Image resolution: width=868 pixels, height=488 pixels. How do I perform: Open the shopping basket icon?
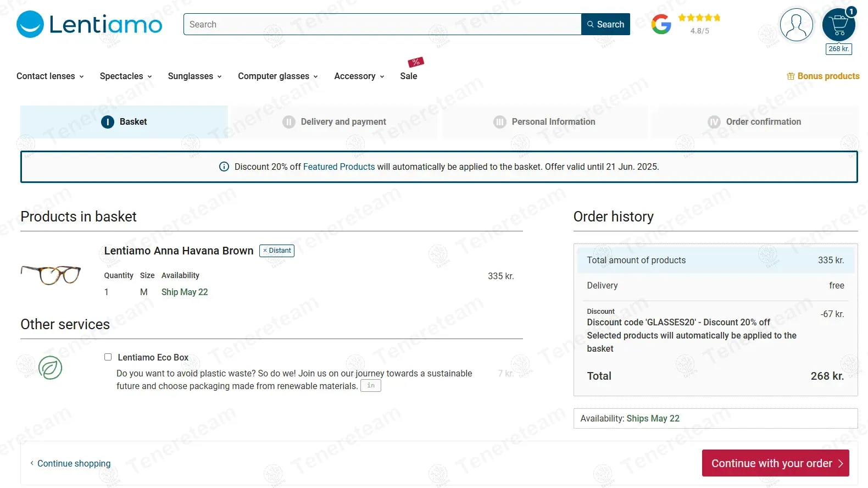click(839, 25)
